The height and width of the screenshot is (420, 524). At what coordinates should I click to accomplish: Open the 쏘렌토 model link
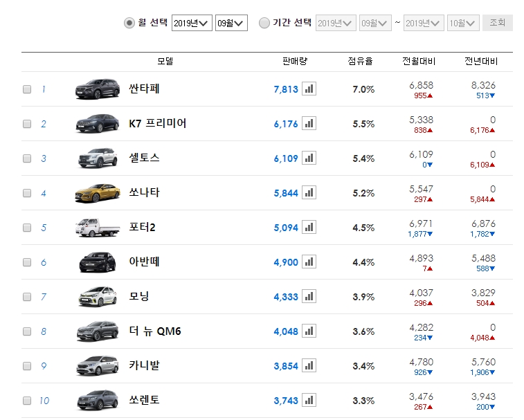click(145, 401)
